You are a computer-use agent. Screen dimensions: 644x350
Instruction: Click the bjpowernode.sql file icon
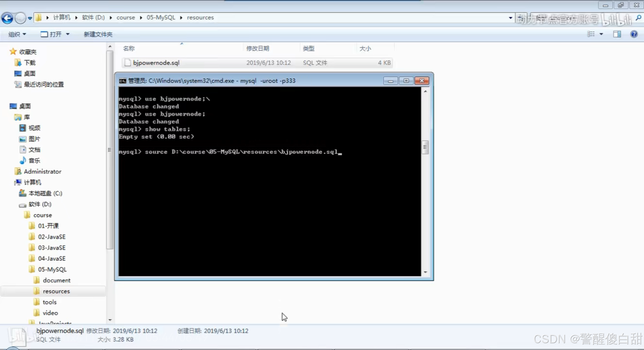128,63
